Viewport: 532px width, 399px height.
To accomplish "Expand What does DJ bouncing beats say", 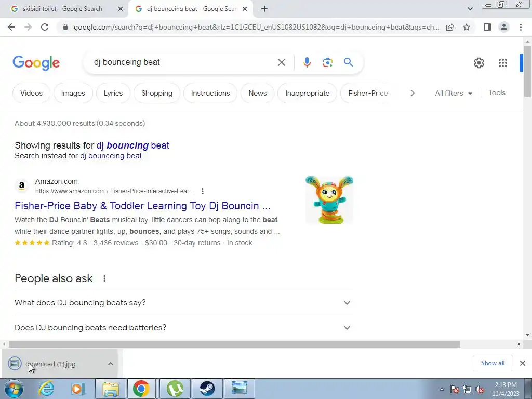I will (x=183, y=303).
